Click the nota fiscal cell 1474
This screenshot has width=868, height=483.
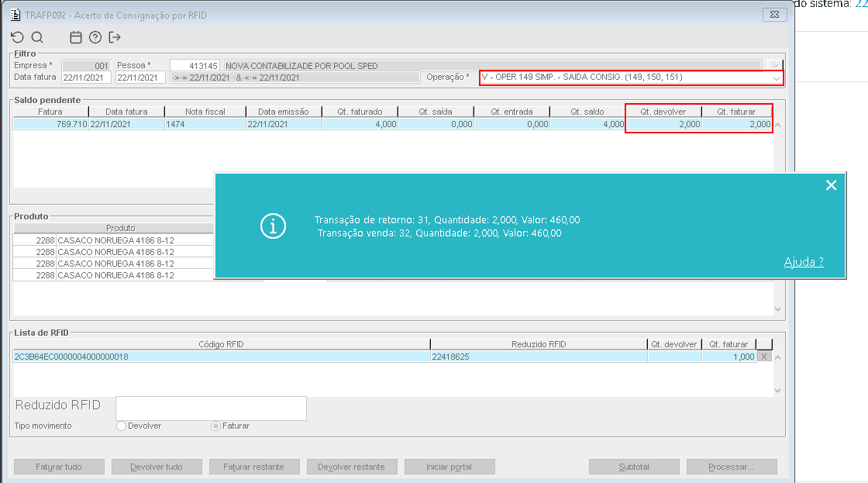click(205, 124)
